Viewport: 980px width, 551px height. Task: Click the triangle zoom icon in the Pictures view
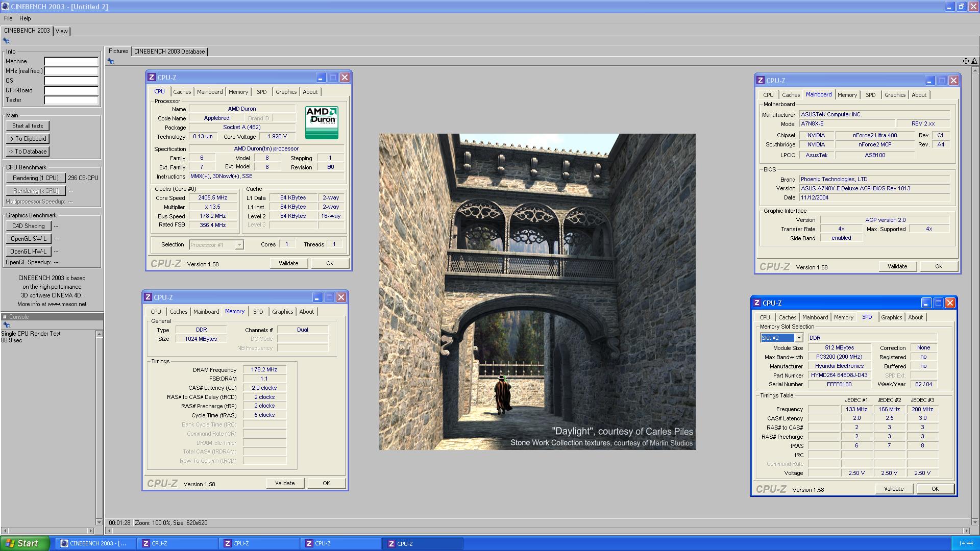(x=974, y=61)
